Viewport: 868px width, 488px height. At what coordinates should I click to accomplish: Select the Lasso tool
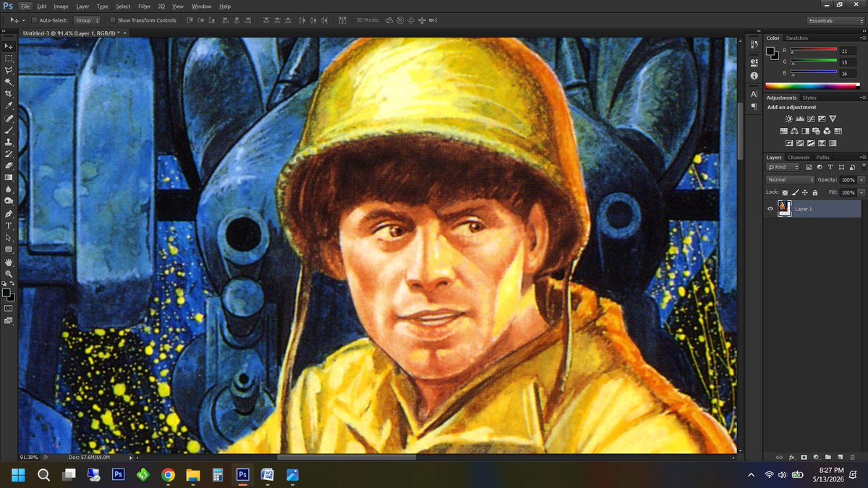click(9, 70)
